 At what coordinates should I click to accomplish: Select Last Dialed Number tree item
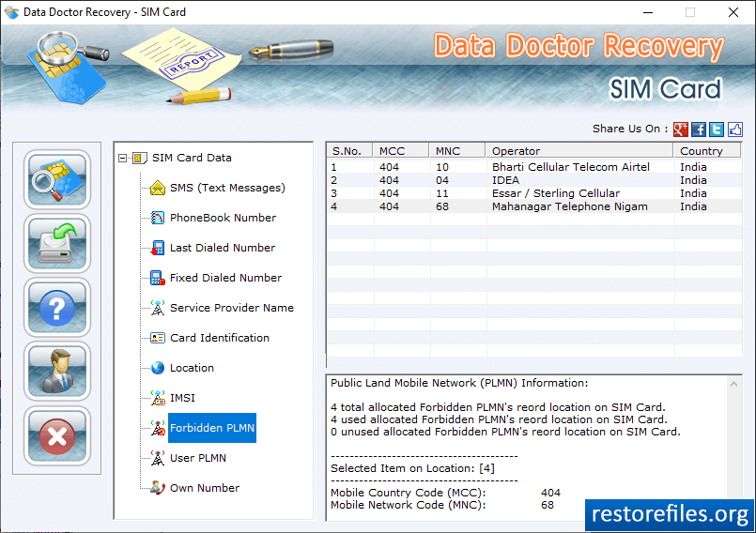(223, 248)
